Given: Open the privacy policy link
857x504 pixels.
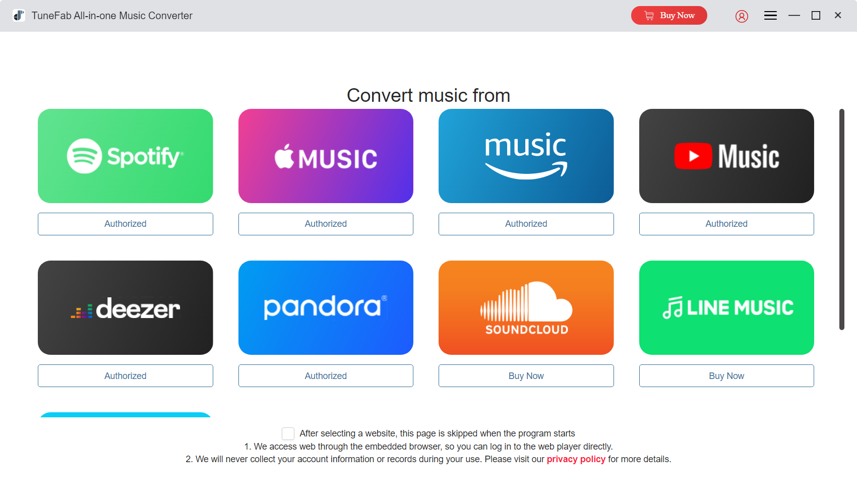Looking at the screenshot, I should pos(576,459).
